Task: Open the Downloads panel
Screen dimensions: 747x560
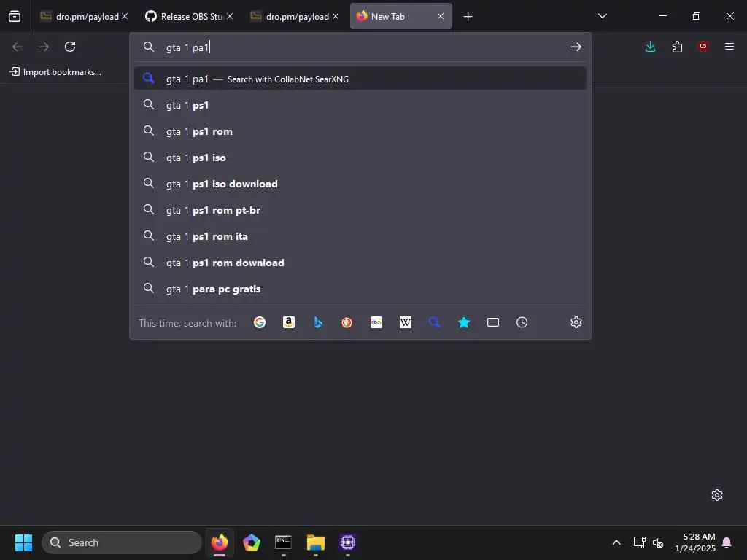Action: tap(650, 47)
